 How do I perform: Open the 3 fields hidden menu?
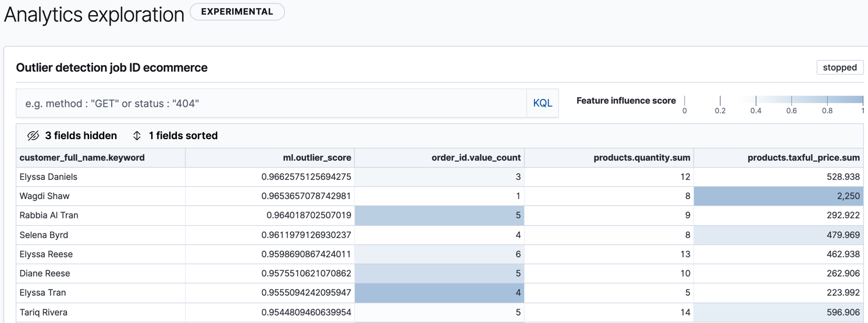coord(72,136)
